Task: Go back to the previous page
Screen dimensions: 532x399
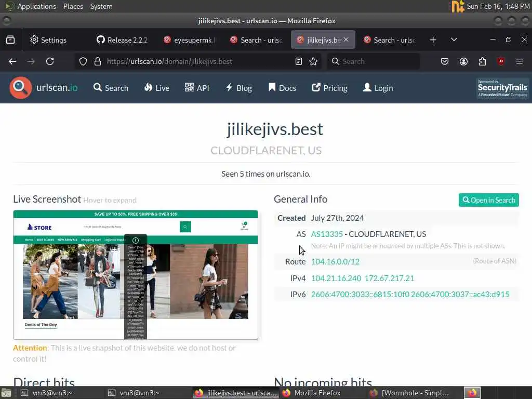Action: coord(12,61)
